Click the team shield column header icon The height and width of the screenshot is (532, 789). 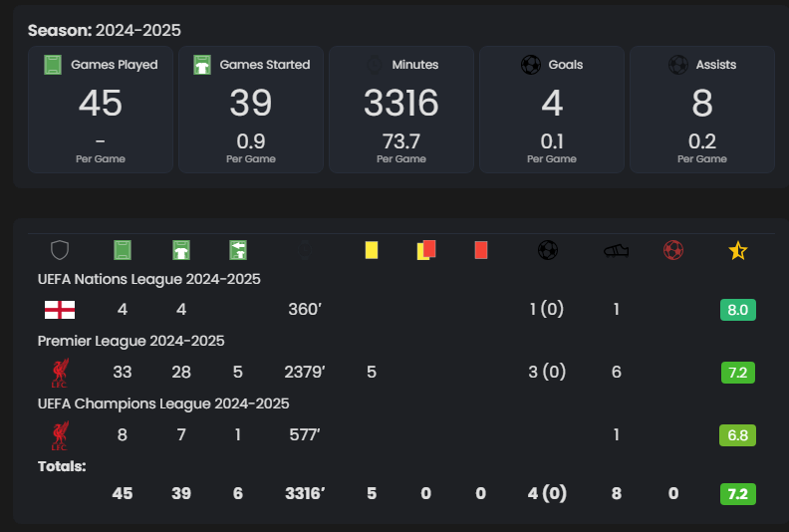pos(60,250)
